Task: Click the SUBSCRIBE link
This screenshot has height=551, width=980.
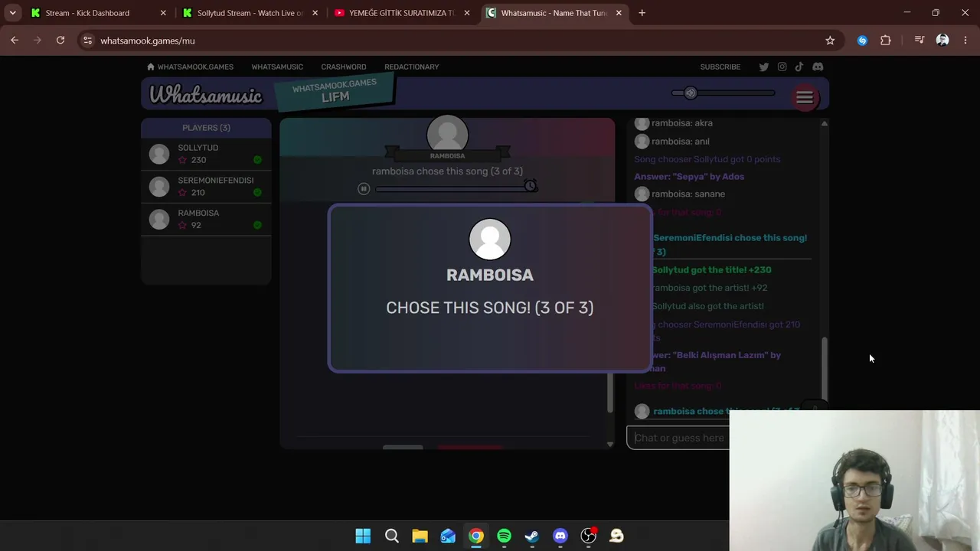Action: 720,67
